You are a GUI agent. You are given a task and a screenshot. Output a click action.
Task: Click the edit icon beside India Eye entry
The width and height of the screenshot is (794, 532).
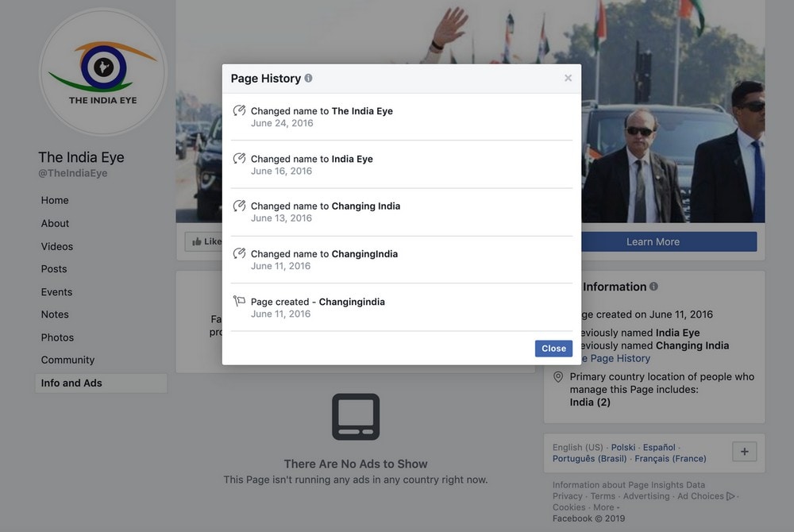(x=239, y=159)
